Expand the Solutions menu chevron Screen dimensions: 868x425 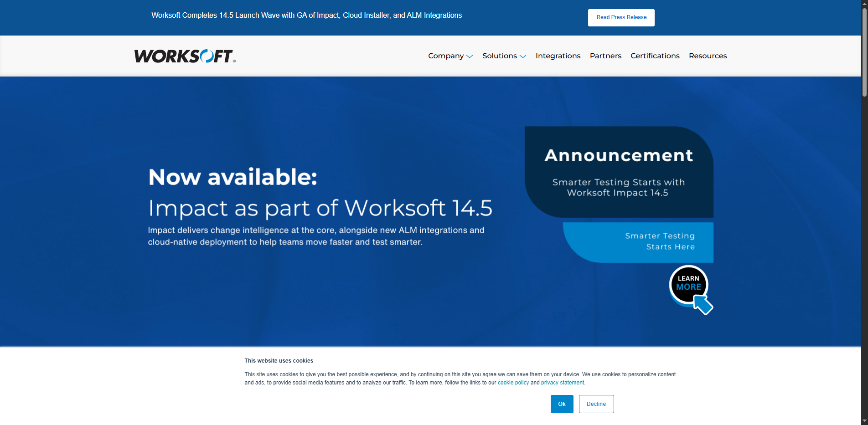point(523,56)
